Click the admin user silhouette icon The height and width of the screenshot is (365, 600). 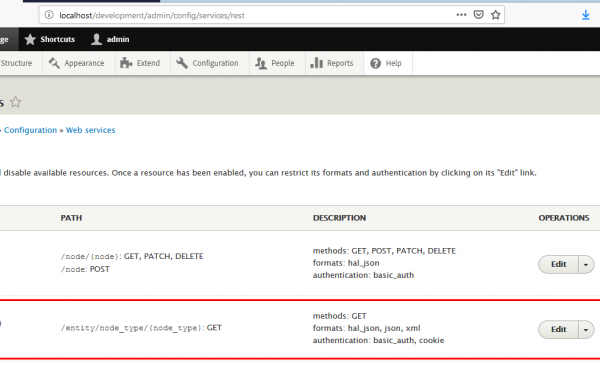[x=96, y=39]
